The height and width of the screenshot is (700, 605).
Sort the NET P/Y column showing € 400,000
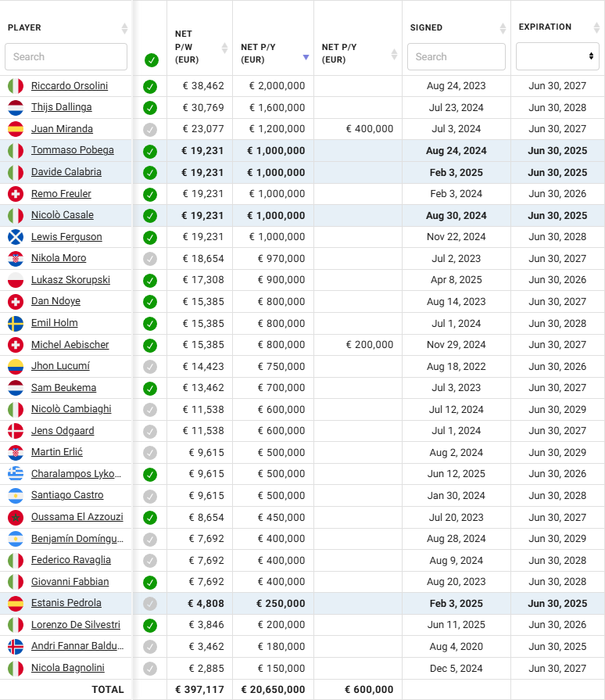click(x=394, y=55)
